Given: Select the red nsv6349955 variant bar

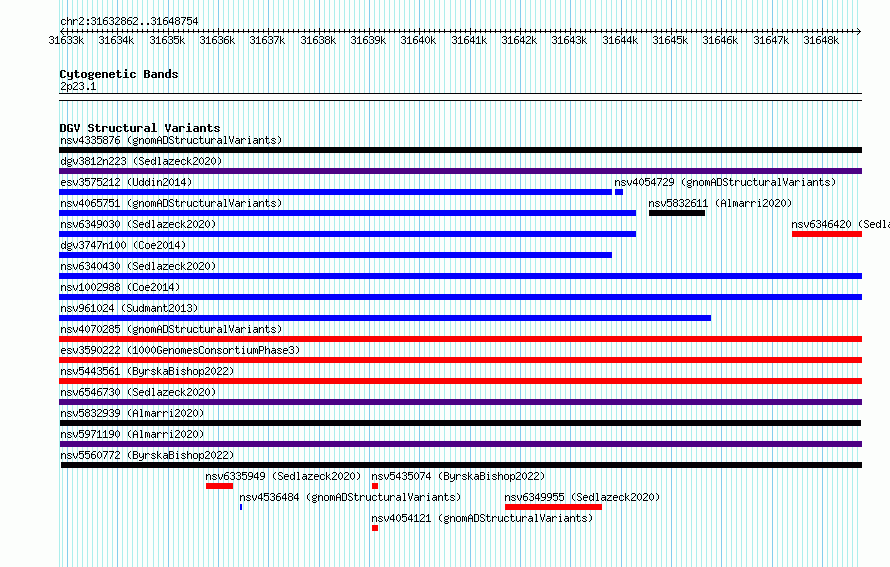Looking at the screenshot, I should 553,507.
